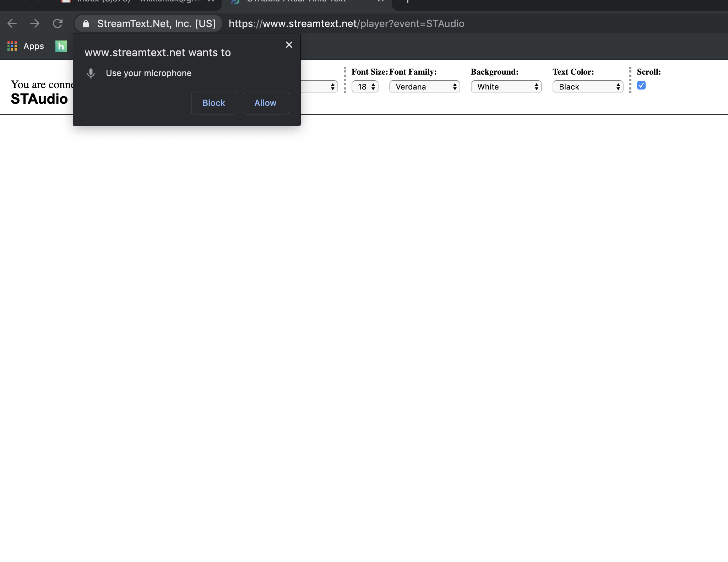Reload the StreamText player page
Screen dimensions: 728x562
pos(58,23)
